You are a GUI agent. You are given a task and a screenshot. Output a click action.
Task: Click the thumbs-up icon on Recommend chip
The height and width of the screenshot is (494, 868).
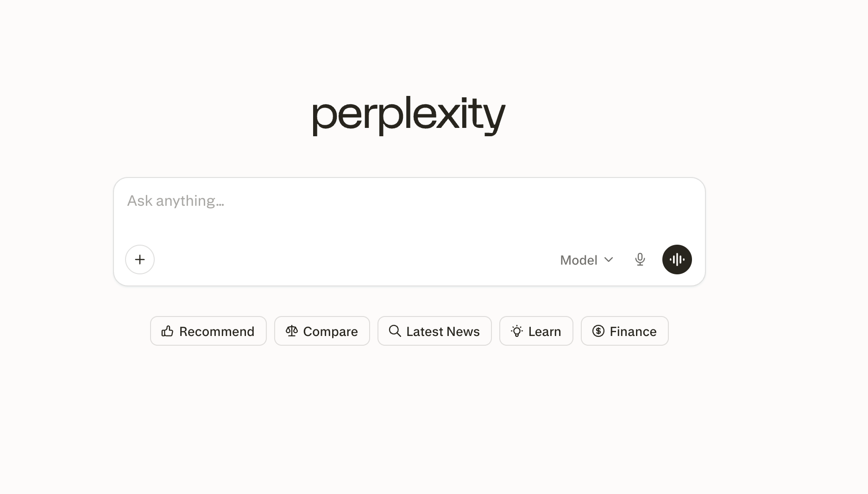[167, 331]
